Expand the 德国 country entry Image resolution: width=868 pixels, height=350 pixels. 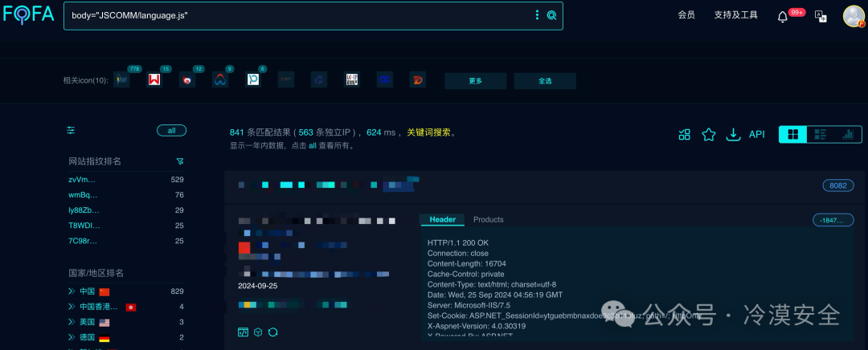pyautogui.click(x=72, y=337)
